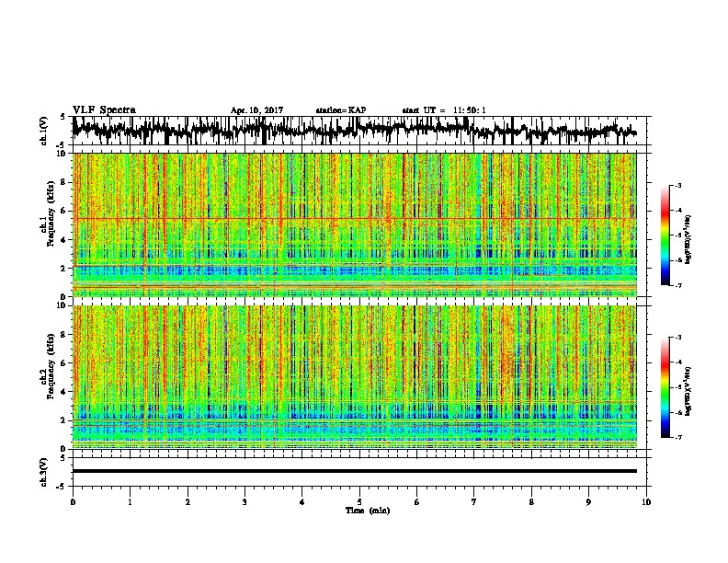
Task: Click the "10" label on the time axis
Action: 646,502
